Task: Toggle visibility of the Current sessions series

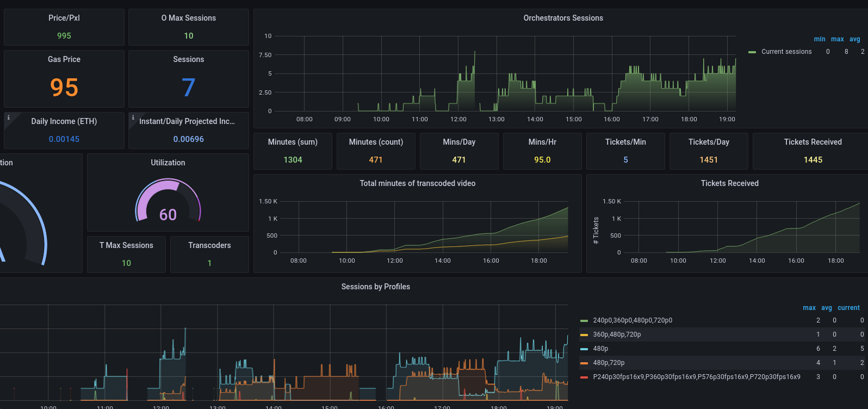Action: pyautogui.click(x=786, y=52)
